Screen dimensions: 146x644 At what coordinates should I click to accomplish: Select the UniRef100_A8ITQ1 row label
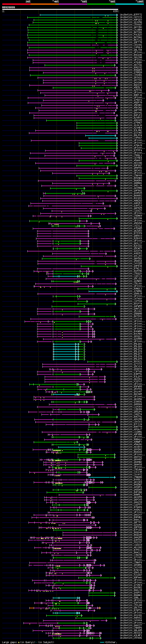coord(131,65)
